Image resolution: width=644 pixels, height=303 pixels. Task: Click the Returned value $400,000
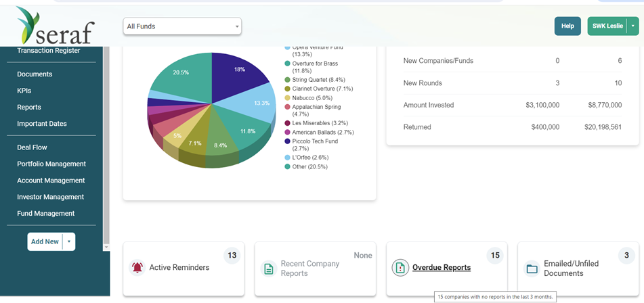[x=545, y=128]
